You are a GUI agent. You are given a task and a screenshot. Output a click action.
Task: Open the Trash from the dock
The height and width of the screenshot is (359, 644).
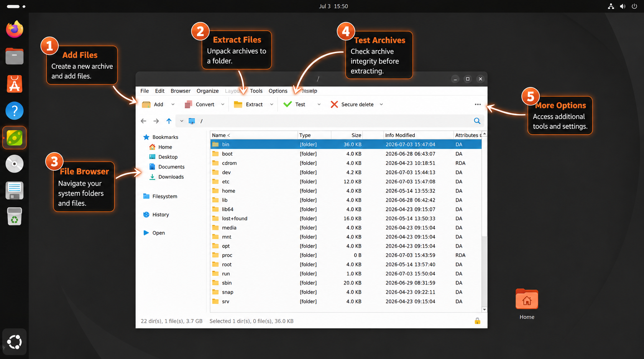click(15, 217)
